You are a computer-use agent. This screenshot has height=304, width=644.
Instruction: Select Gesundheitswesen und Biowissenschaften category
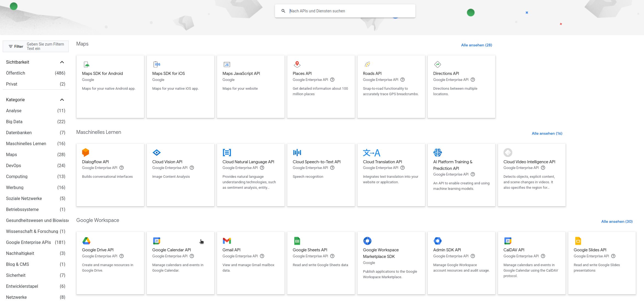coord(36,220)
